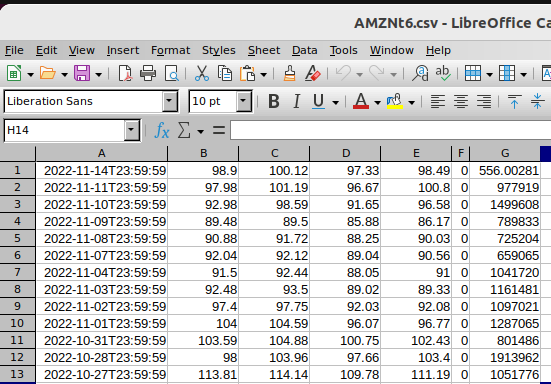Click the Open folder icon
Viewport: 551px width, 384px height.
[48, 74]
